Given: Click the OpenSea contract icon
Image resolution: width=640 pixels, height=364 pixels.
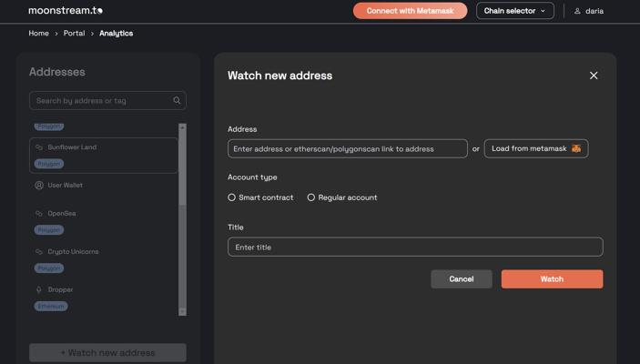Looking at the screenshot, I should [39, 214].
